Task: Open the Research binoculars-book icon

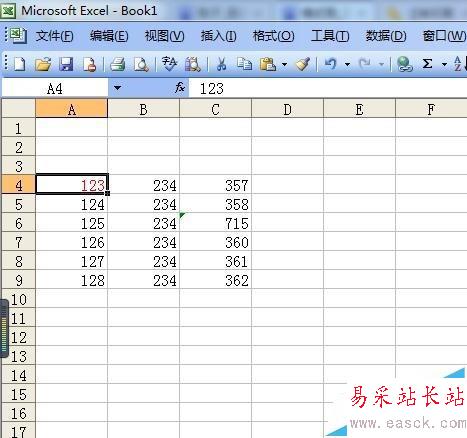Action: tap(193, 64)
